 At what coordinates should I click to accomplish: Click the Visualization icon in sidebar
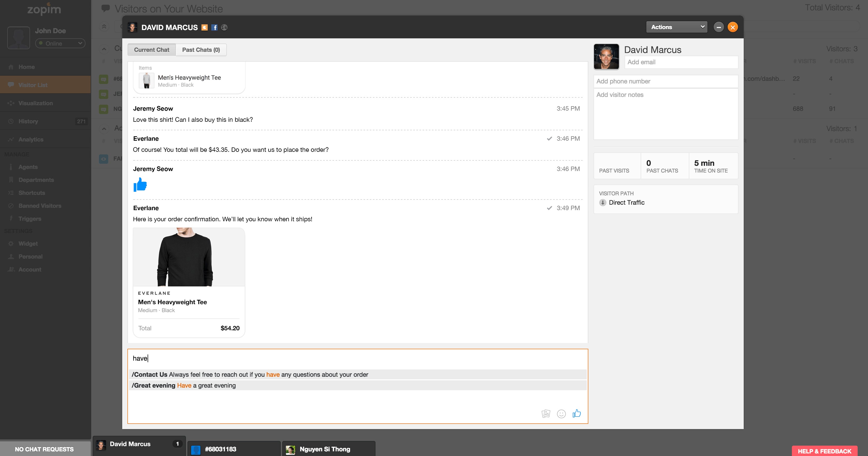click(11, 103)
